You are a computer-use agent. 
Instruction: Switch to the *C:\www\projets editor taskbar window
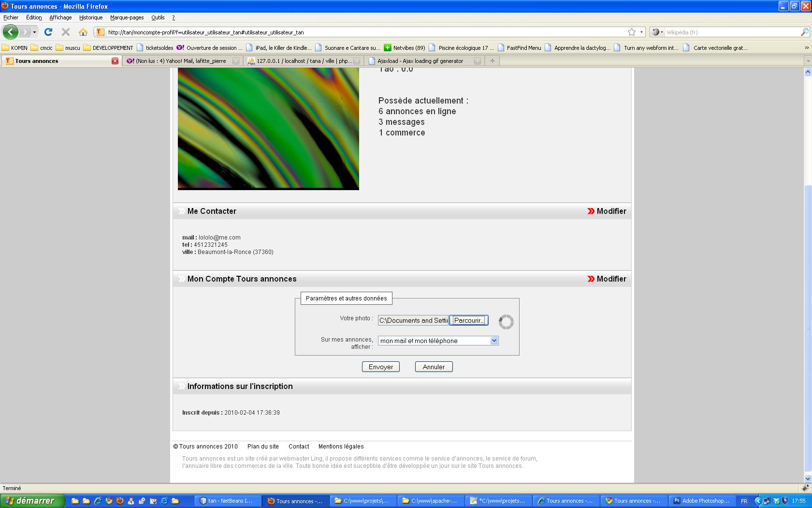pos(498,501)
